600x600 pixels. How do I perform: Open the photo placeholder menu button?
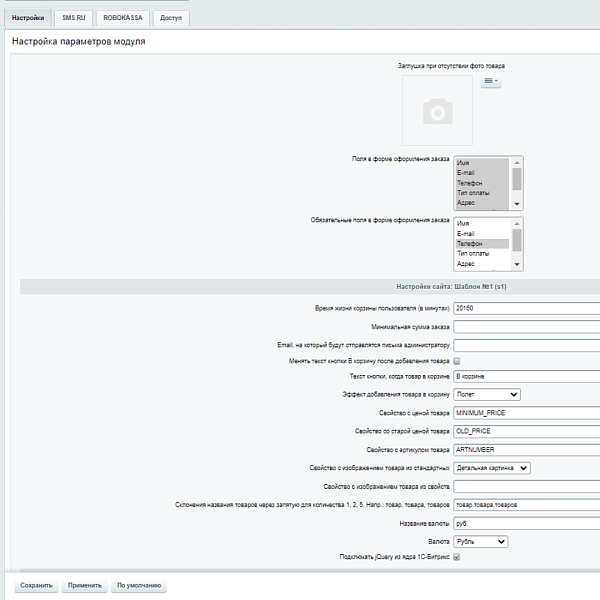click(x=490, y=82)
